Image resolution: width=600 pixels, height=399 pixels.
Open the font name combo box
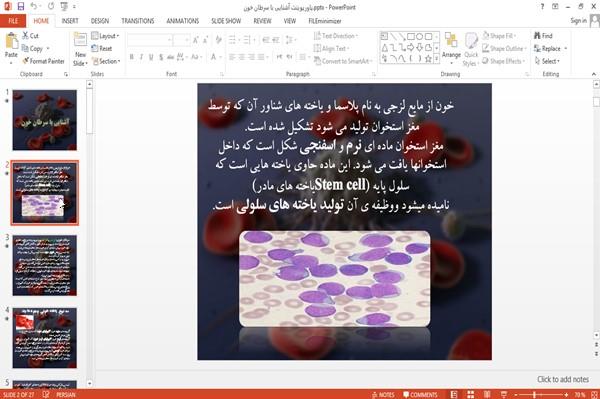[149, 40]
